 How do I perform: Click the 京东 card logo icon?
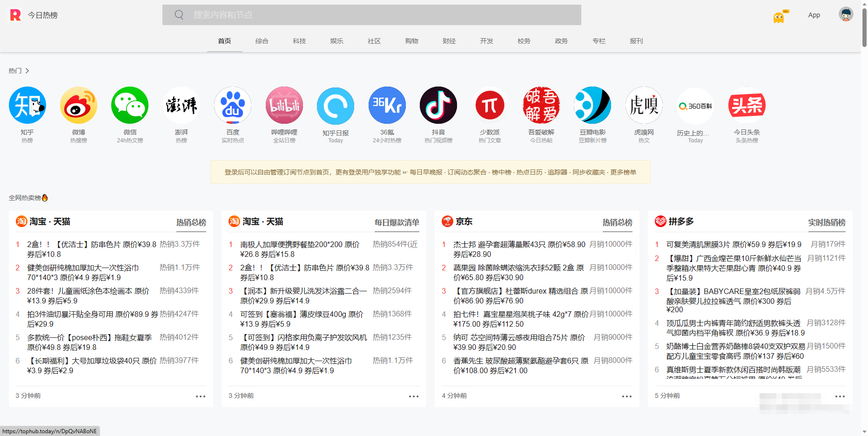[x=447, y=221]
